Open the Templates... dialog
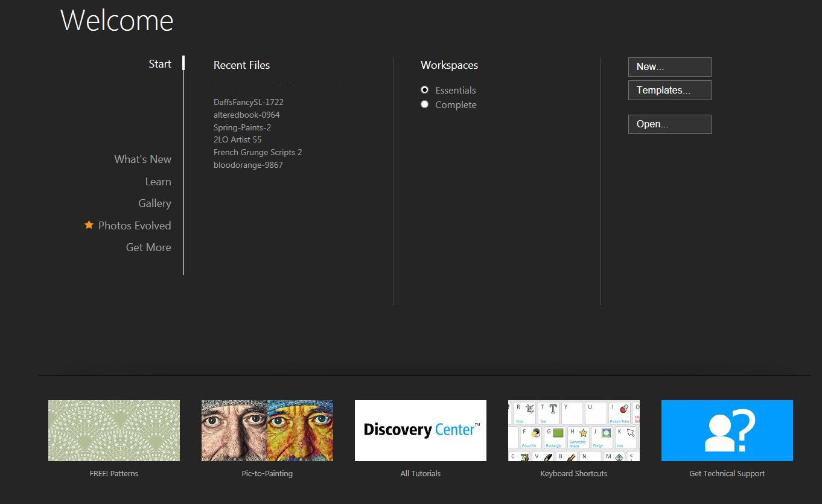 click(669, 90)
